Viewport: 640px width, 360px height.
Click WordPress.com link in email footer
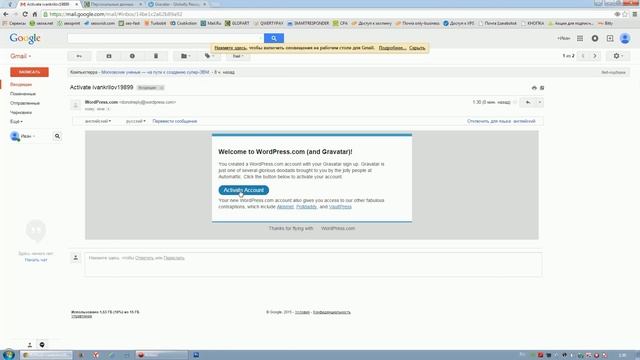(338, 229)
